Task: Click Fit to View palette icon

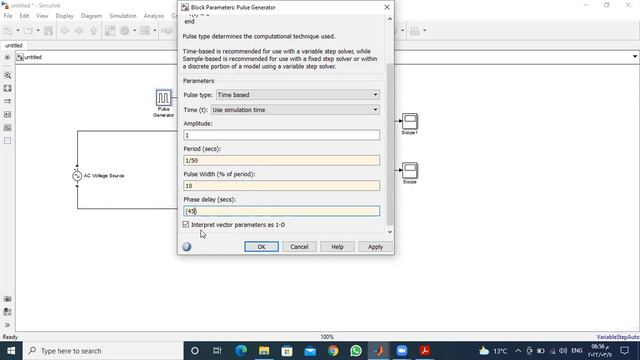Action: point(7,89)
